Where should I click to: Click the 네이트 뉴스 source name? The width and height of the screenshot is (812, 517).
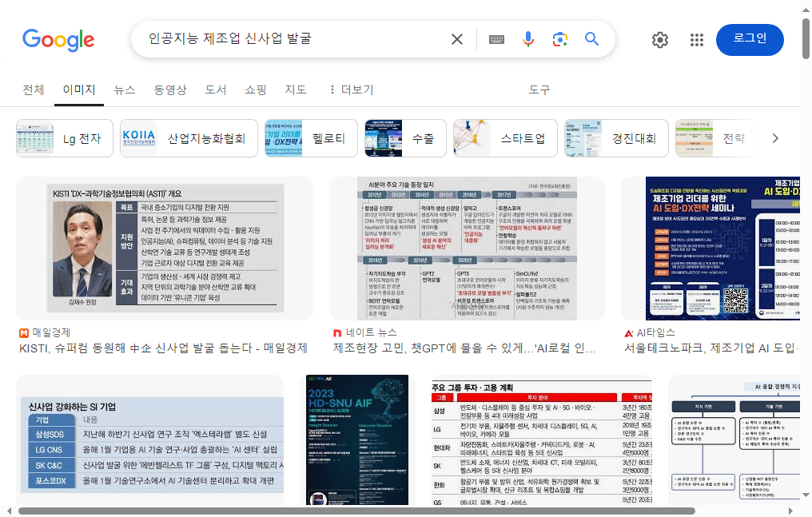(x=371, y=332)
